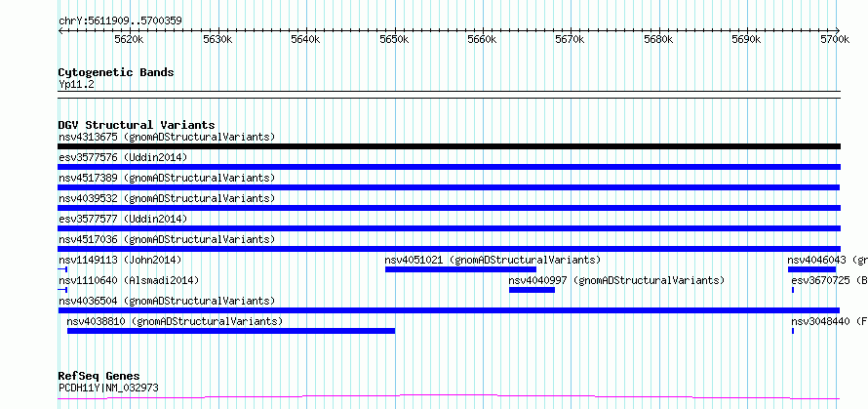Open variant label nsv4517036

167,239
